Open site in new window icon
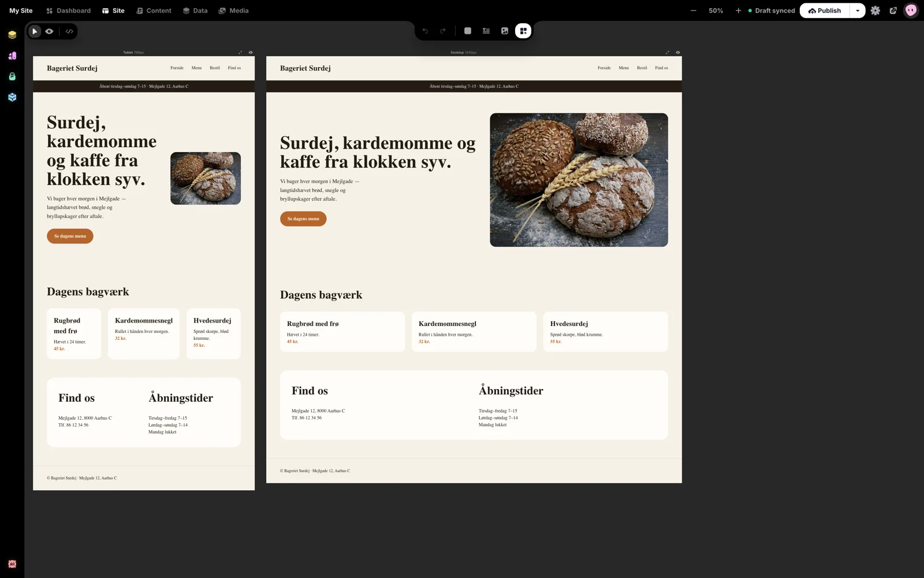The height and width of the screenshot is (578, 924). 893,10
